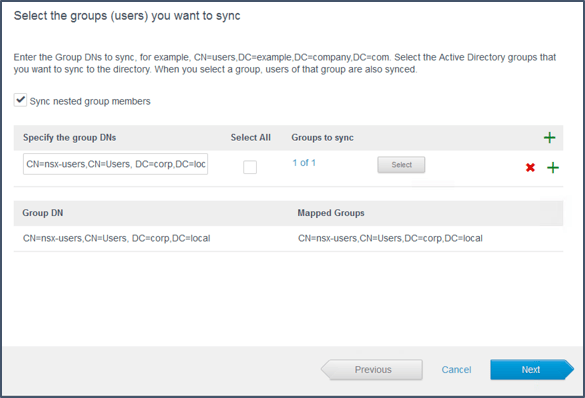This screenshot has width=585, height=398.
Task: Click the Select button
Action: click(401, 164)
